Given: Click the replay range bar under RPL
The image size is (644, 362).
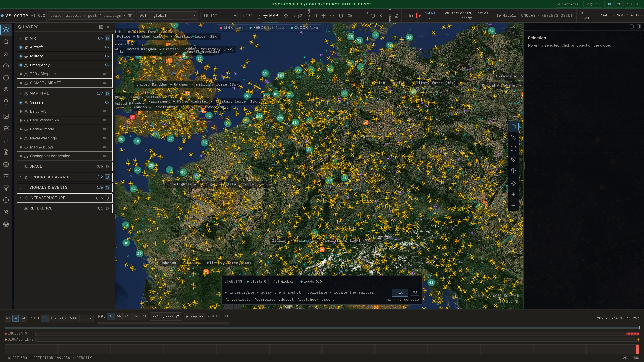Looking at the screenshot, I should coord(164,323).
